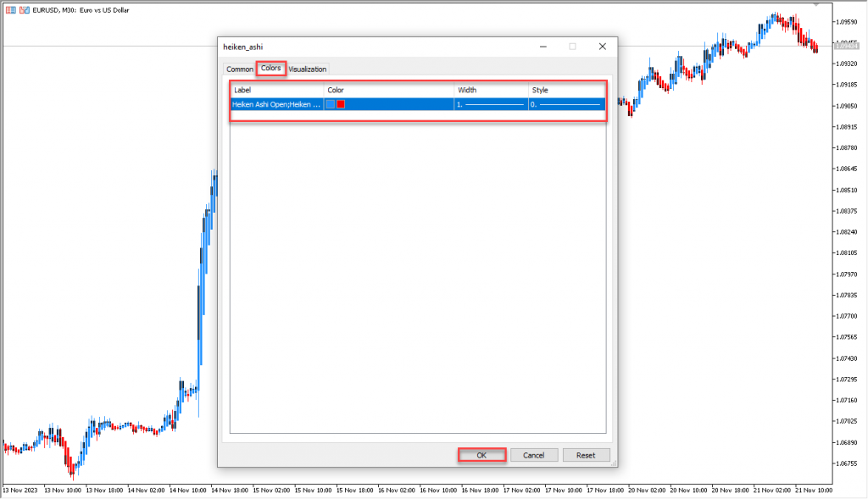The height and width of the screenshot is (499, 868).
Task: Click the 13 Nov 2023 date label
Action: pyautogui.click(x=20, y=491)
